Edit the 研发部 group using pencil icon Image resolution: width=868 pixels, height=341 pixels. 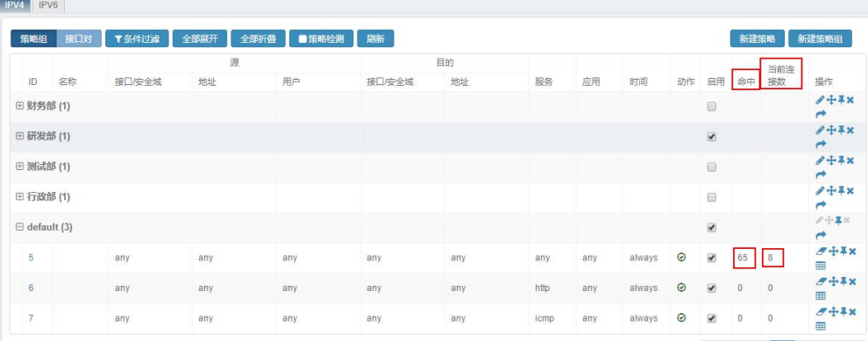[820, 130]
